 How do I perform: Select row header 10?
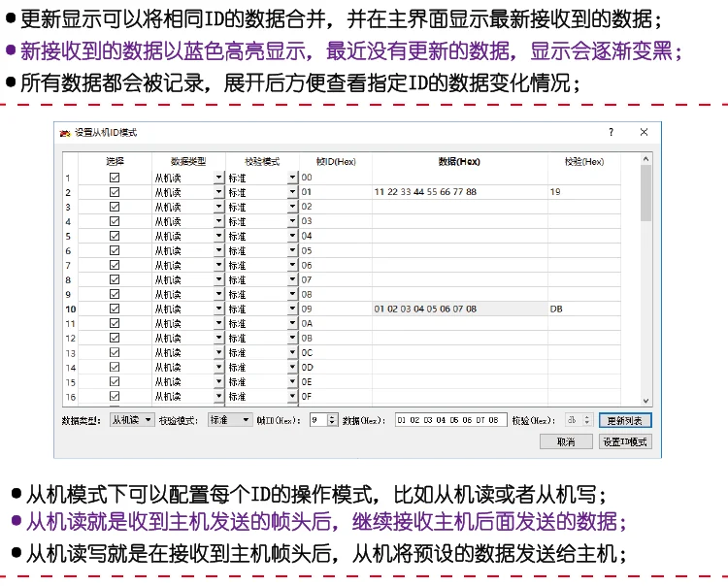(x=71, y=309)
